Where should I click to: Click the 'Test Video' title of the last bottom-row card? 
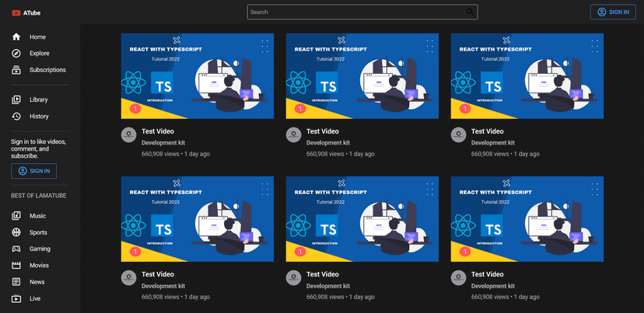pyautogui.click(x=487, y=274)
